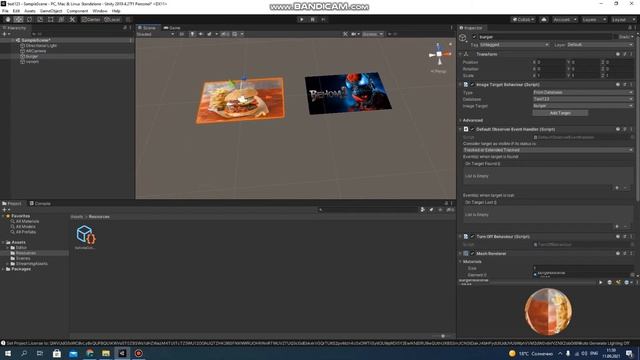Switch to the Game view tab
The width and height of the screenshot is (640, 360).
172,28
